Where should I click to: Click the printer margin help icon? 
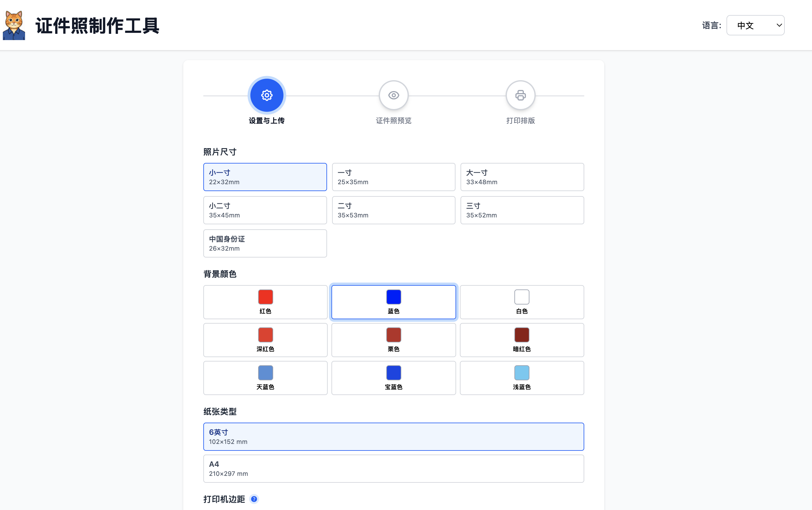click(254, 499)
